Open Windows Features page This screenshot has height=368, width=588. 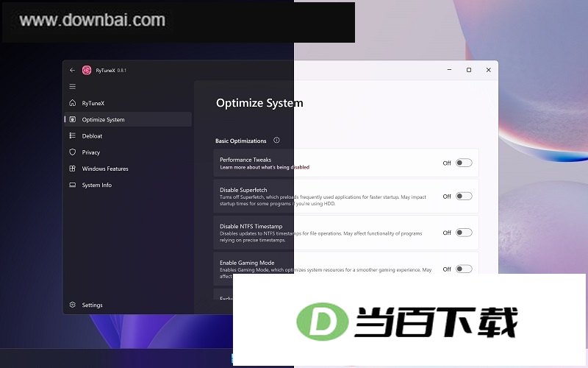(128, 169)
